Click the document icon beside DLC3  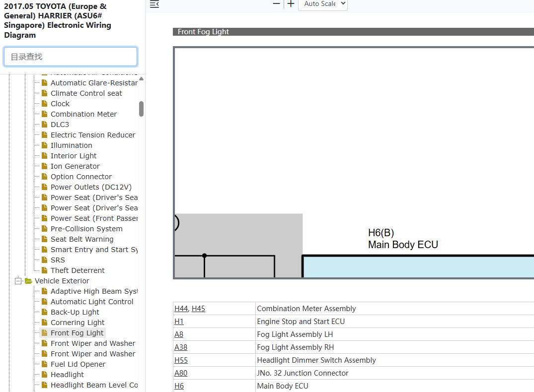45,124
